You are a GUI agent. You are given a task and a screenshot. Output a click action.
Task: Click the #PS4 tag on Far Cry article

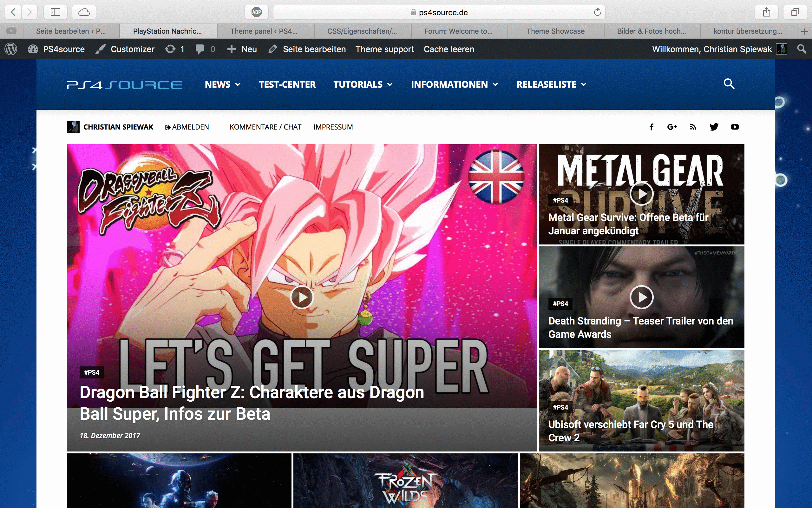click(x=560, y=407)
